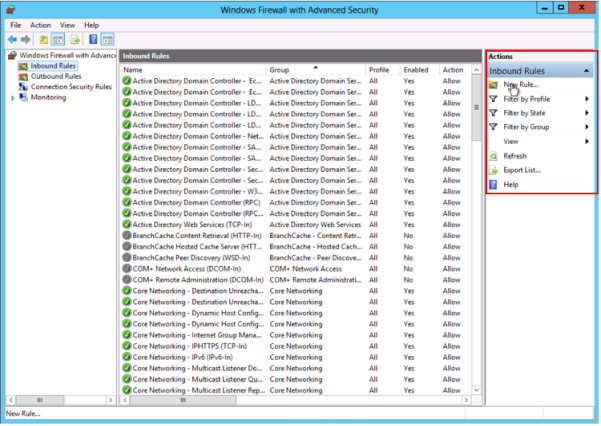Screen dimensions: 601x426
Task: Click Help in the Actions pane
Action: pos(511,185)
